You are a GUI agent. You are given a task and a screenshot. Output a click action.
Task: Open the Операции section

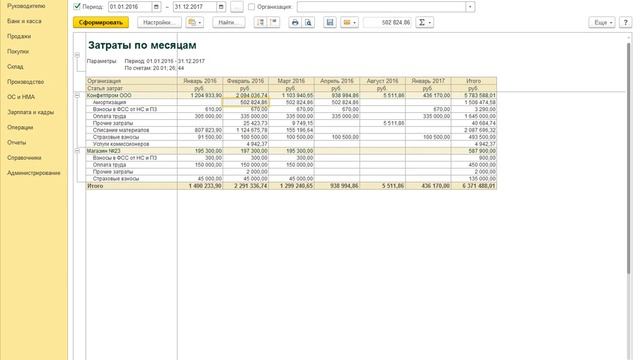20,127
